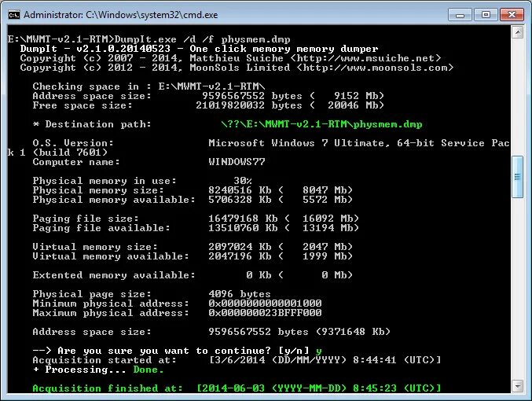Click paging file available '13510760 Kb'
532x401 pixels.
243,228
